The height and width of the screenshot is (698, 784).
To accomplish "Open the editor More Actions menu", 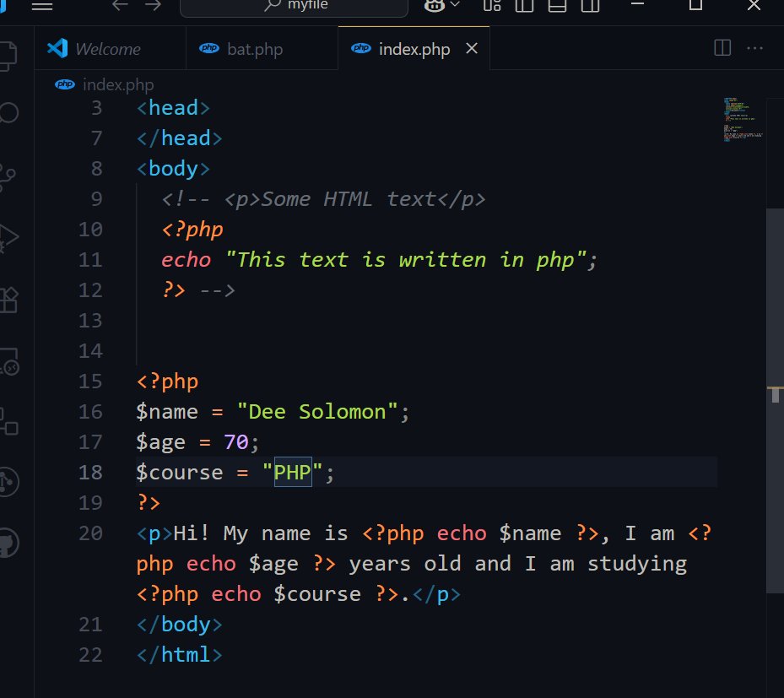I will (x=754, y=48).
